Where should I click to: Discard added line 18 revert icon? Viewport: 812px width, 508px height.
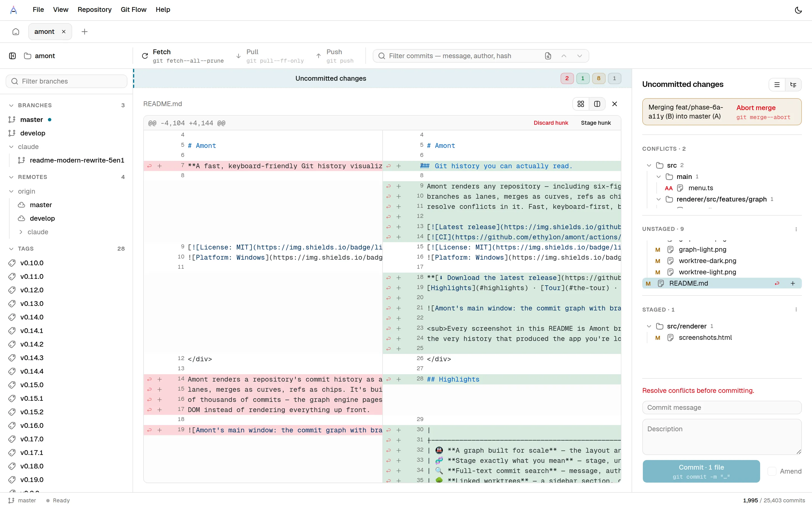click(389, 278)
